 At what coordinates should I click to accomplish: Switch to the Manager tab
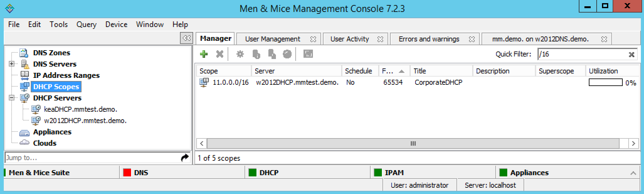point(215,39)
